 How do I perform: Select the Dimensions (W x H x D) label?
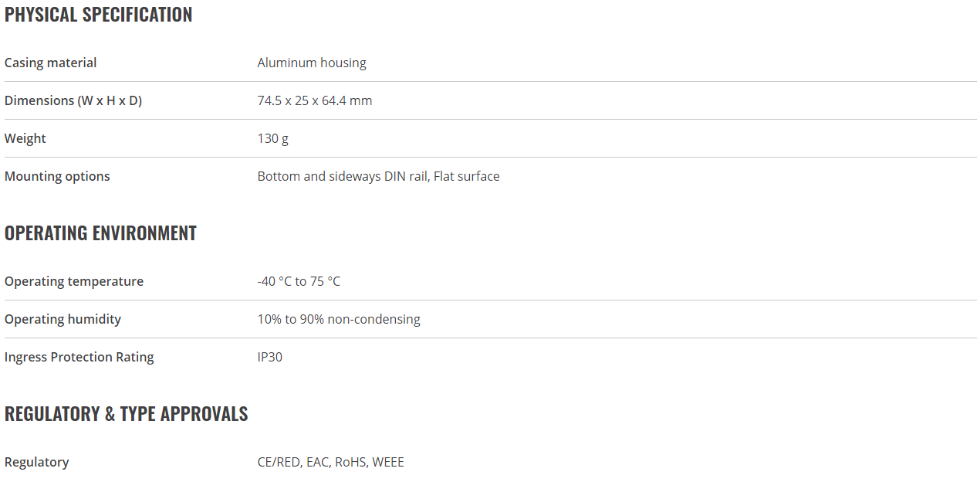73,100
